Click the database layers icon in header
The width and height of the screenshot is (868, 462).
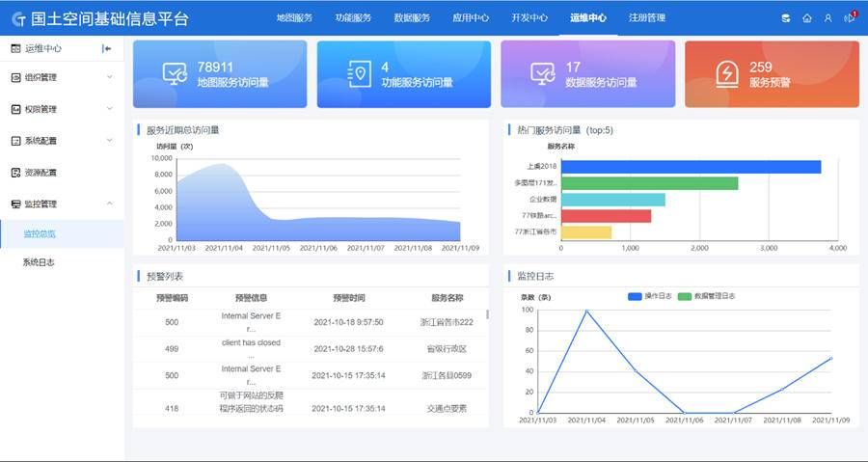point(786,18)
